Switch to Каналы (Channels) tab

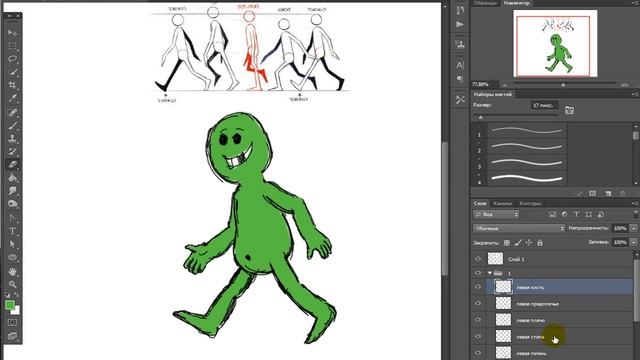tap(502, 203)
